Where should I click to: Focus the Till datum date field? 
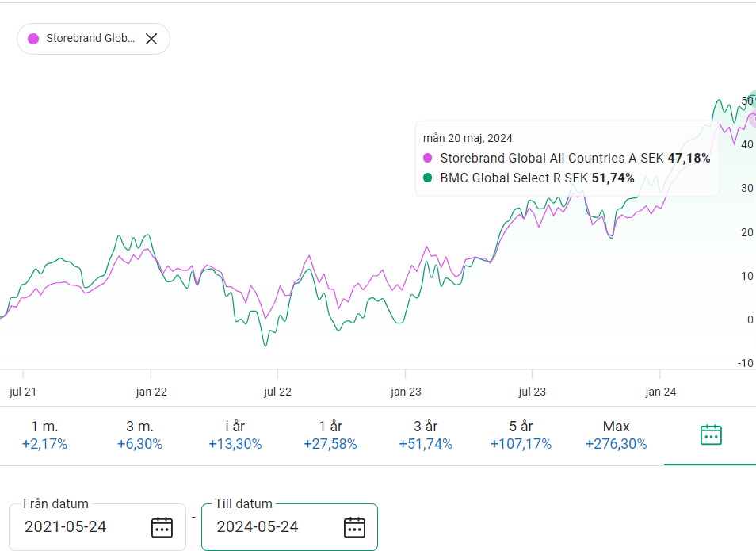[x=271, y=527]
